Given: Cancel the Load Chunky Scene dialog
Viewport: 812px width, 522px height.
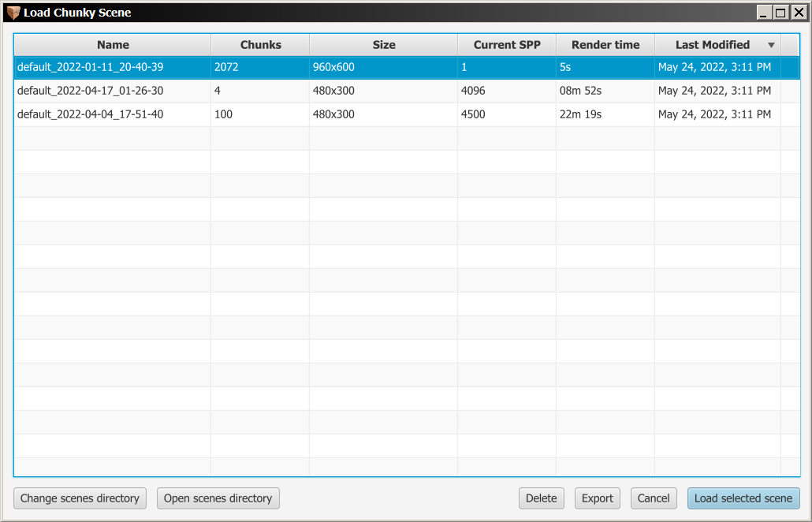Looking at the screenshot, I should click(x=653, y=498).
